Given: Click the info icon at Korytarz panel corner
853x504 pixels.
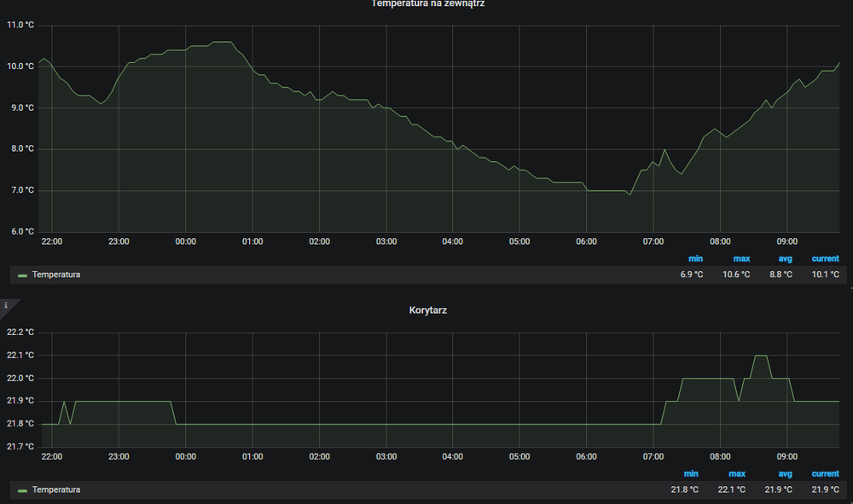Looking at the screenshot, I should 6,304.
